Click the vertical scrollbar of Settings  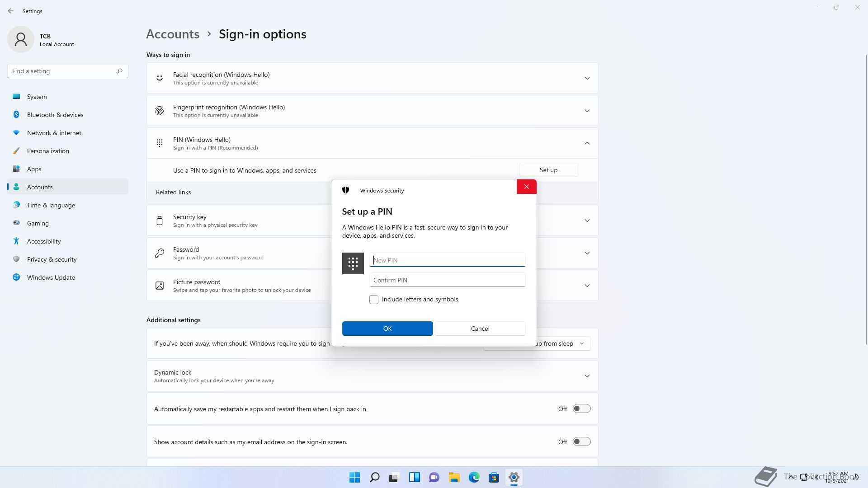tap(866, 199)
